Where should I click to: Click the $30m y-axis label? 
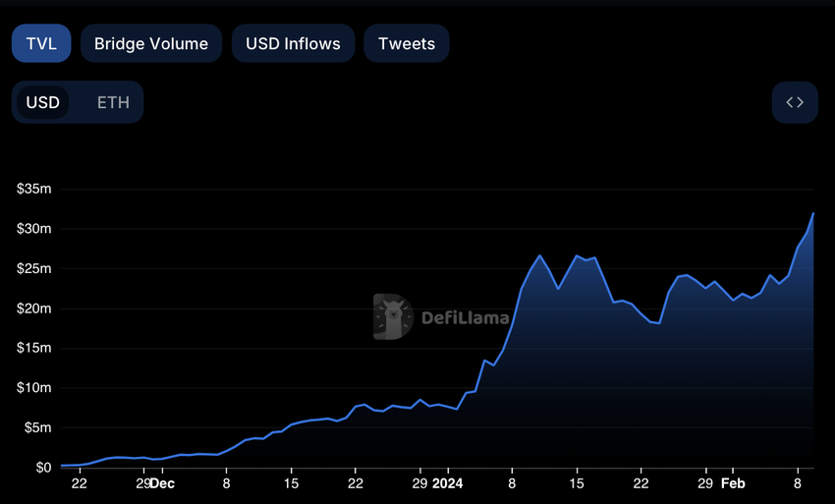pyautogui.click(x=34, y=229)
